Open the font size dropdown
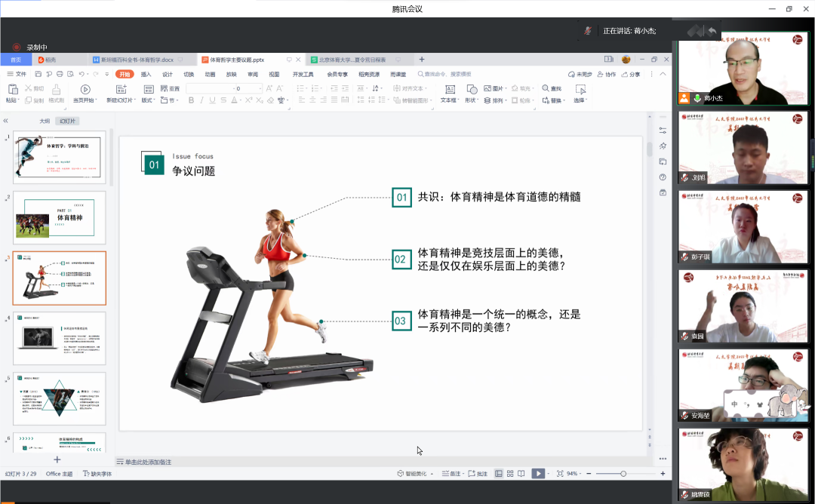This screenshot has height=504, width=815. [x=259, y=88]
